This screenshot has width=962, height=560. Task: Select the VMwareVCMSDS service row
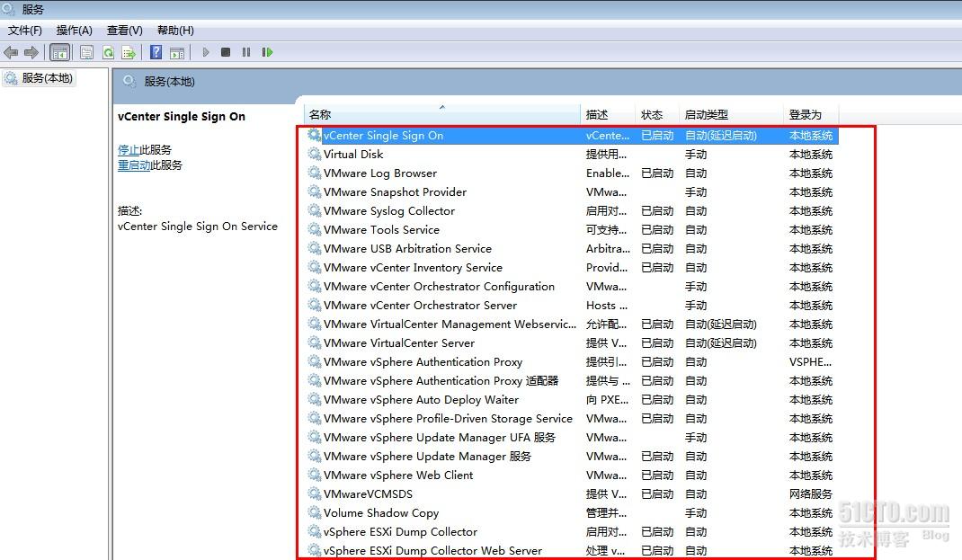pyautogui.click(x=572, y=494)
